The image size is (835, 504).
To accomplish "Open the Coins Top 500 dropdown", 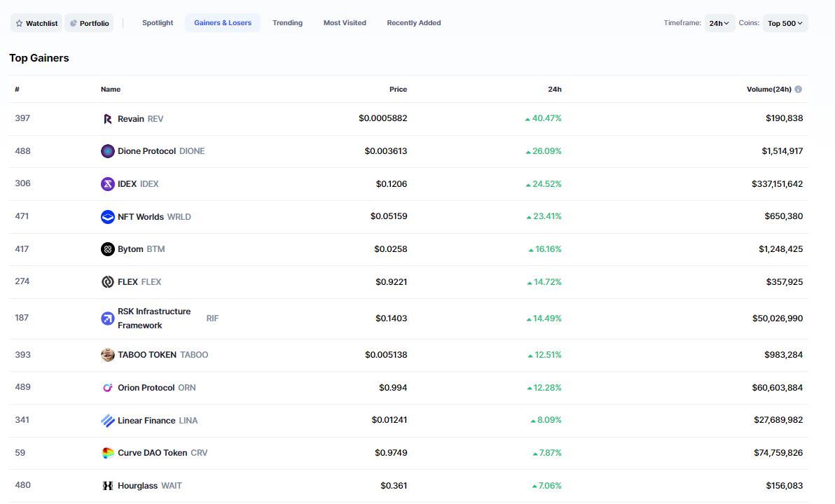I will pyautogui.click(x=785, y=23).
